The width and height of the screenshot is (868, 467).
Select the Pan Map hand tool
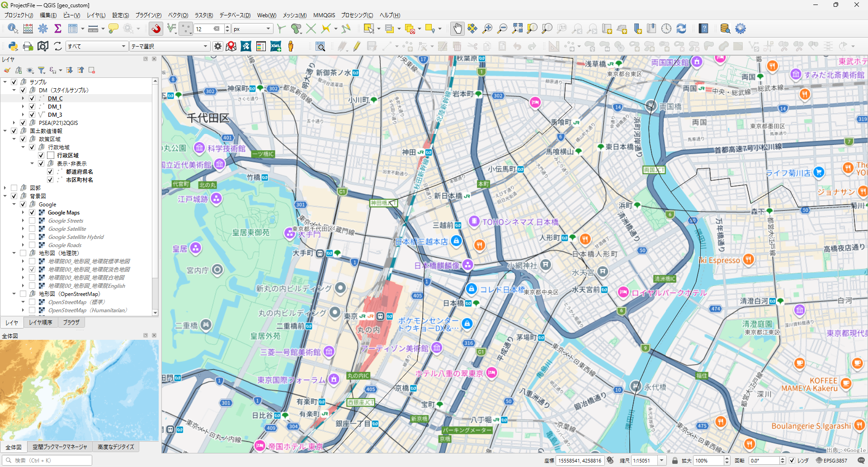click(x=457, y=29)
